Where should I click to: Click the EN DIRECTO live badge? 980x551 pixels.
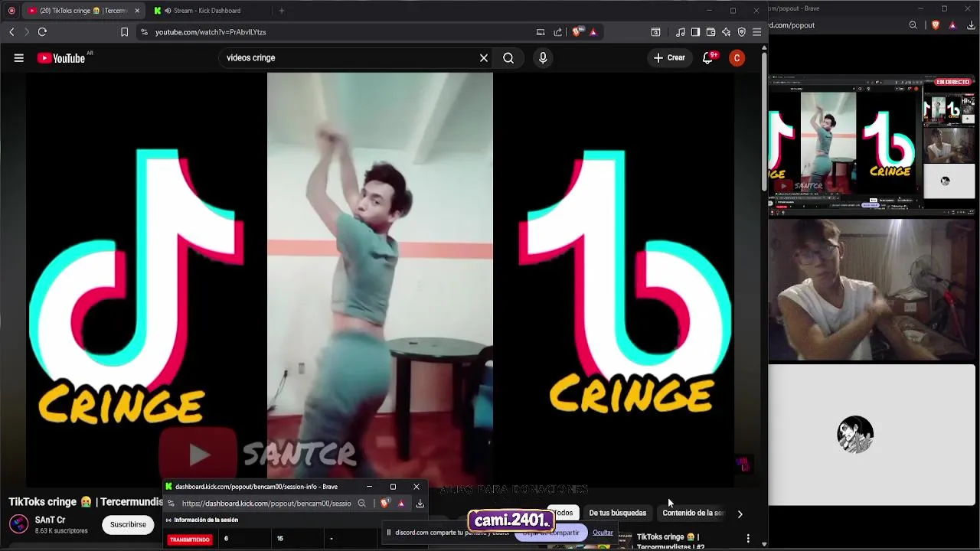(952, 82)
